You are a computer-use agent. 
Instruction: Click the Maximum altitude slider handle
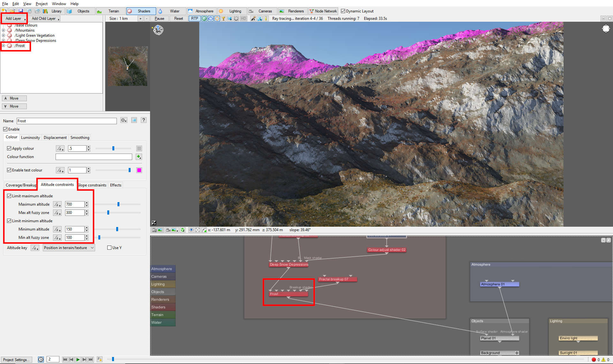[118, 204]
